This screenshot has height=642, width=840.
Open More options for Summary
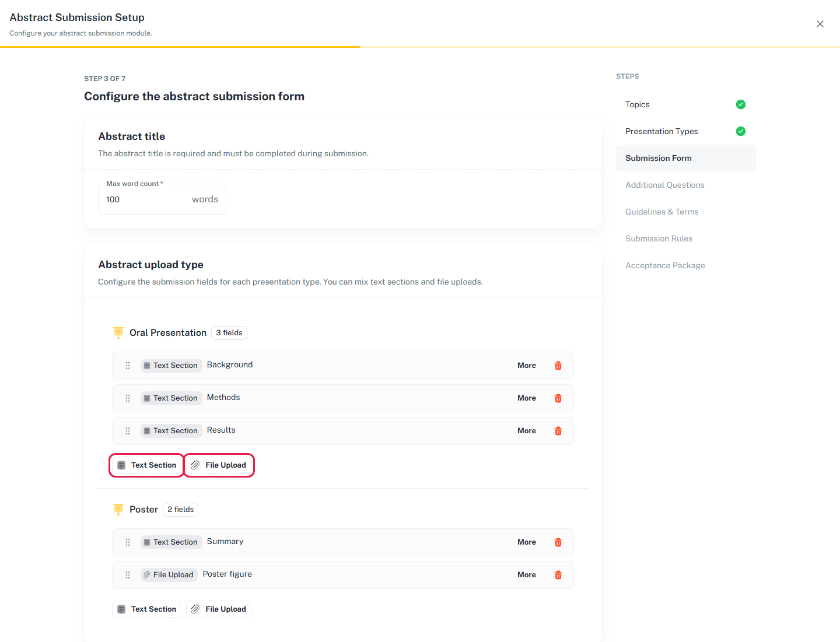[x=527, y=542]
